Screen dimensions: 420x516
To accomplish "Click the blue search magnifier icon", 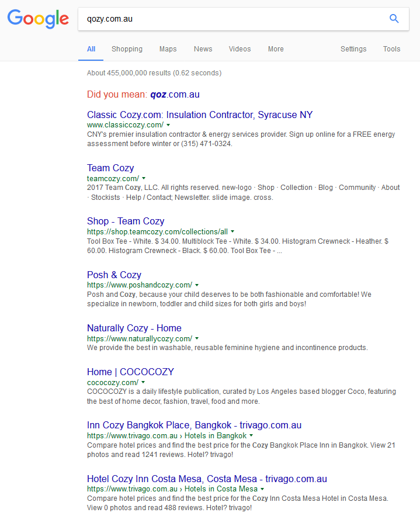I will click(394, 19).
